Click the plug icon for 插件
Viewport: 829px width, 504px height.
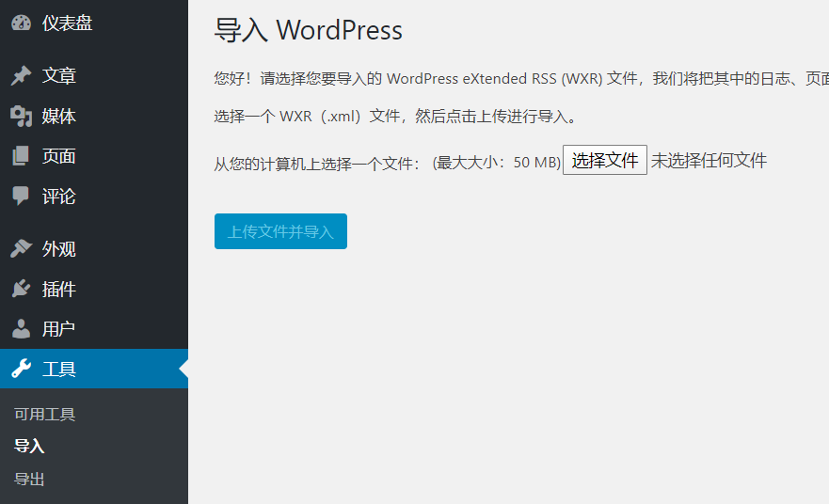[21, 290]
